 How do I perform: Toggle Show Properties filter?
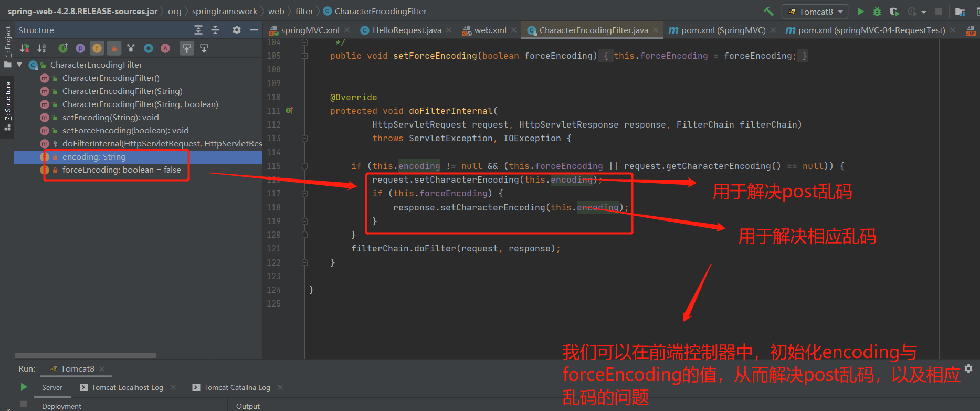click(80, 48)
